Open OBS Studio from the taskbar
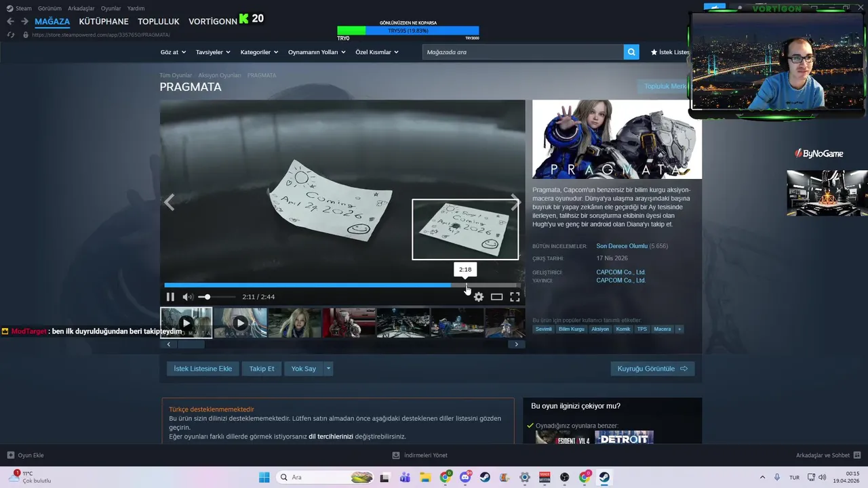 pyautogui.click(x=565, y=477)
